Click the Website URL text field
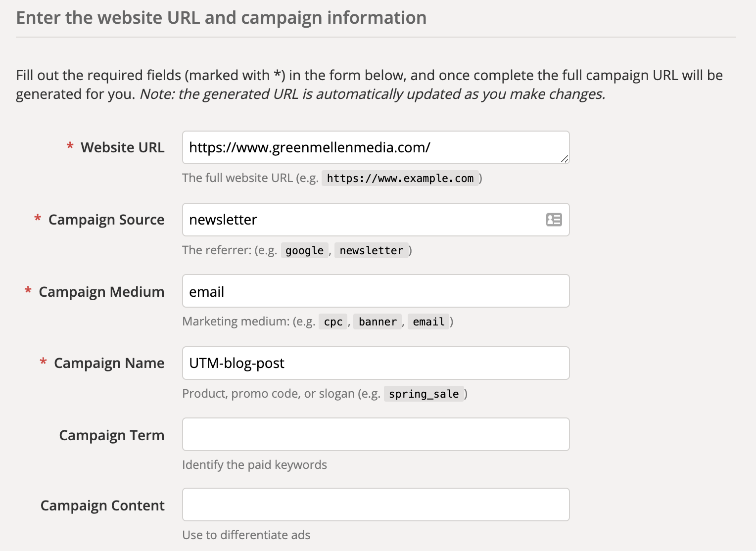756x551 pixels. coord(366,147)
